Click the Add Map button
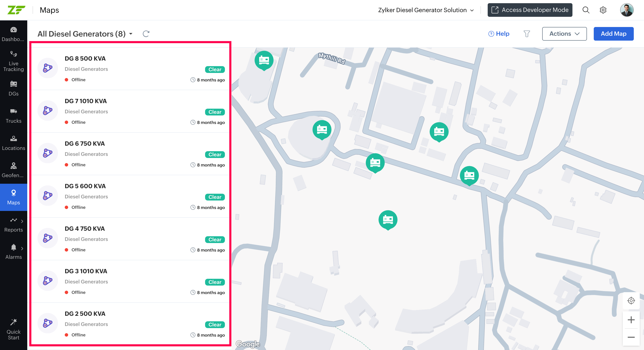 [614, 34]
